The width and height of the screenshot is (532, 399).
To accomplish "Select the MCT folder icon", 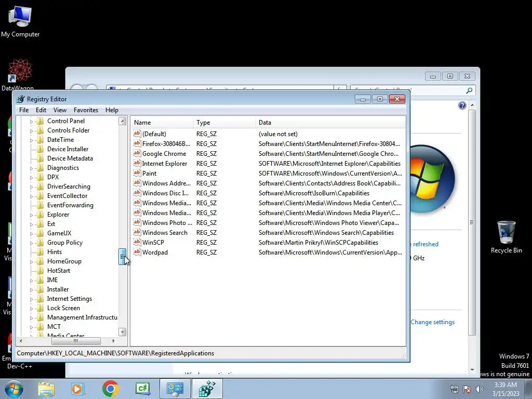I will 41,327.
